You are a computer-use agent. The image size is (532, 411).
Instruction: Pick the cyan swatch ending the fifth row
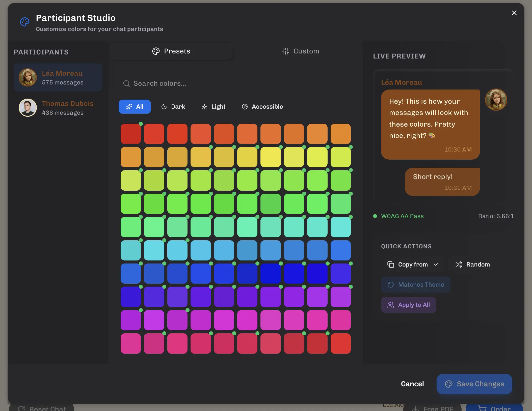click(341, 227)
